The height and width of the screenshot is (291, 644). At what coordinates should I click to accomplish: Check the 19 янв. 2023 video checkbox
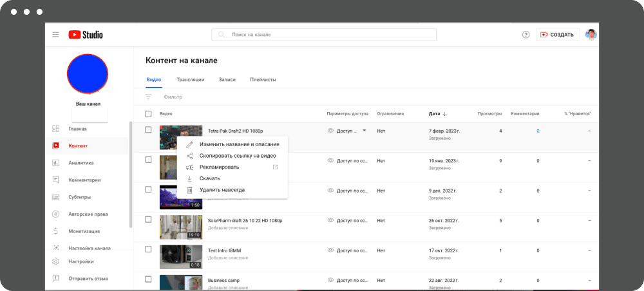(148, 160)
